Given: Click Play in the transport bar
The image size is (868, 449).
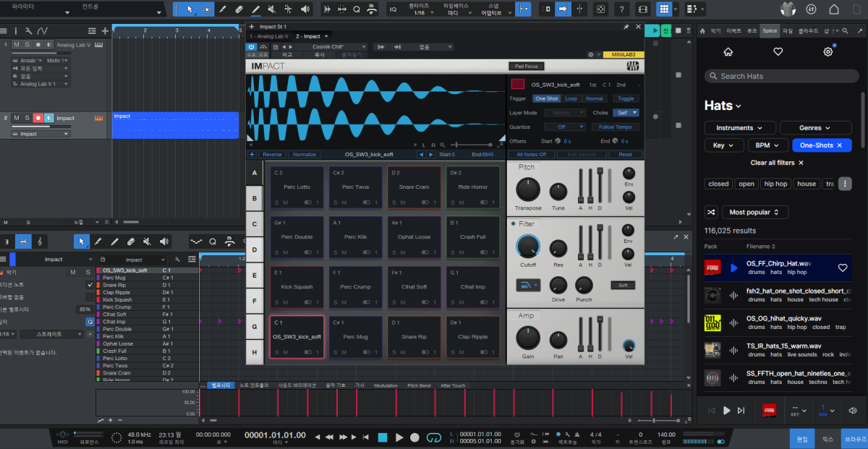Looking at the screenshot, I should pyautogui.click(x=399, y=437).
